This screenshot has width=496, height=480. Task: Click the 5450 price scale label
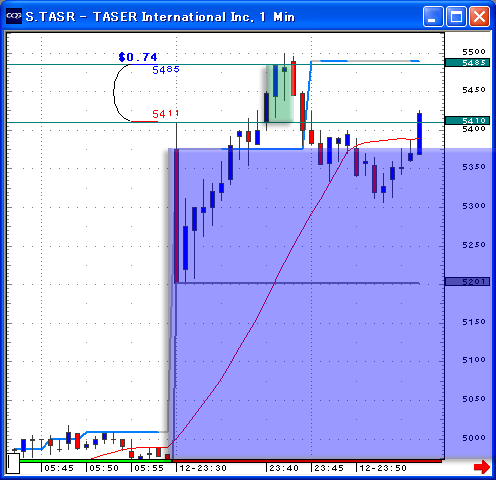[x=474, y=90]
